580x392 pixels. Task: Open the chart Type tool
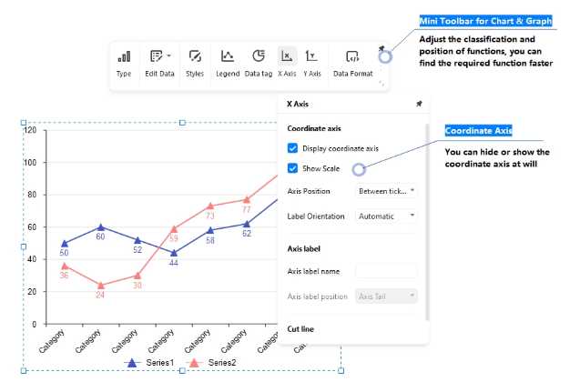tap(124, 63)
